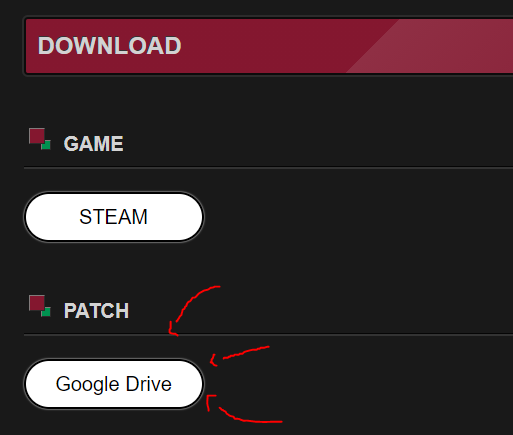Open the Google Drive patch link
This screenshot has height=435, width=513.
point(114,384)
